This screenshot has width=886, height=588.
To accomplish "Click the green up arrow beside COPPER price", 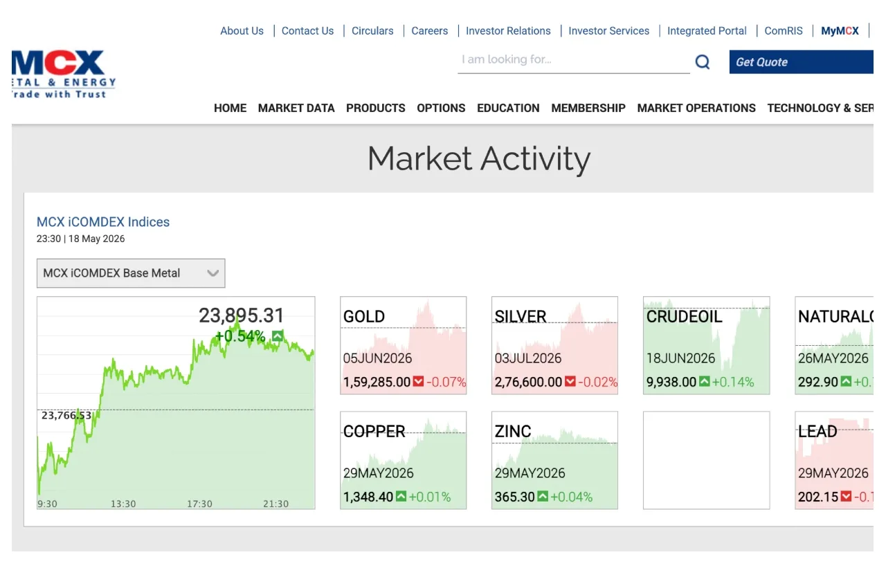I will click(401, 497).
